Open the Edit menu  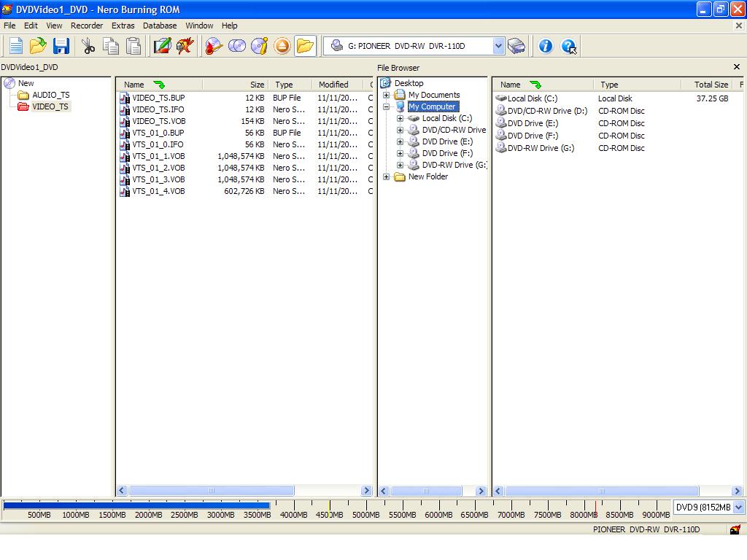[x=31, y=26]
